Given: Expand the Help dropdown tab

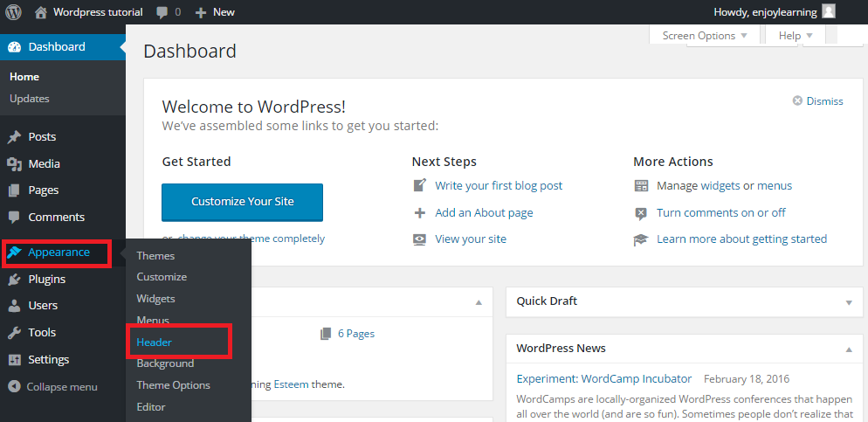Looking at the screenshot, I should click(x=796, y=36).
